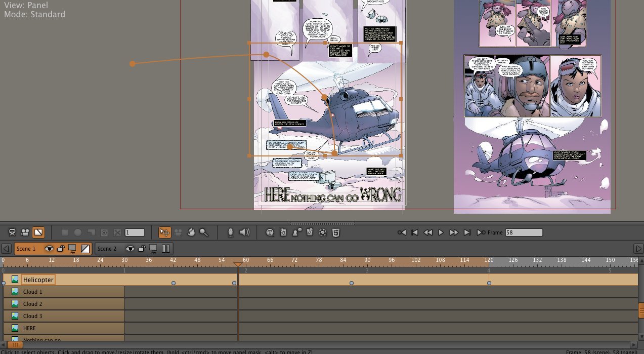
Task: Click the film reel export icon
Action: click(323, 232)
